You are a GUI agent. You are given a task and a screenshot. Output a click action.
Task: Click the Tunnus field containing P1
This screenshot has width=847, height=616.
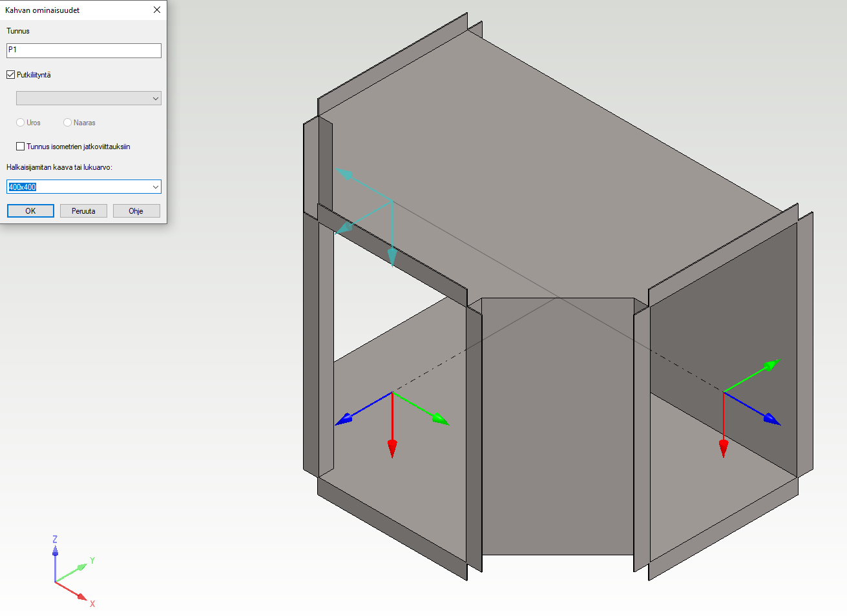click(x=84, y=50)
